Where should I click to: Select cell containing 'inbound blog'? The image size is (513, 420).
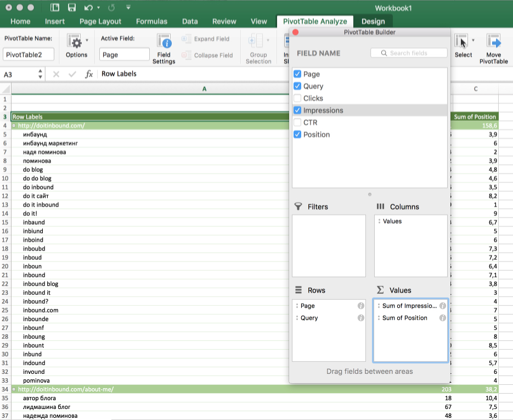(150, 284)
